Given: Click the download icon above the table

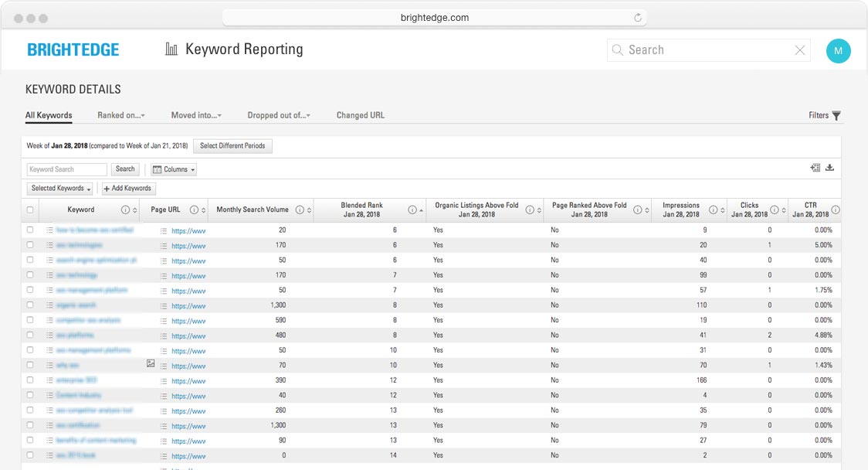Looking at the screenshot, I should tap(830, 168).
